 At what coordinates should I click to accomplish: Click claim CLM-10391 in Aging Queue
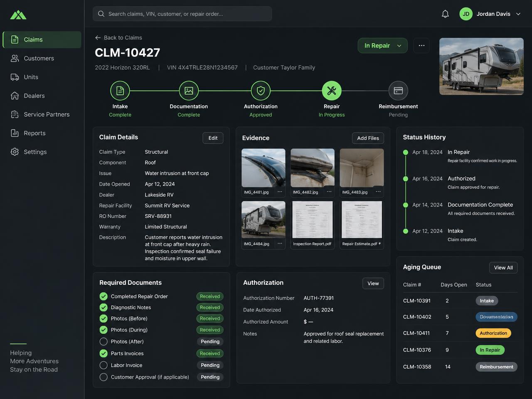coord(417,300)
